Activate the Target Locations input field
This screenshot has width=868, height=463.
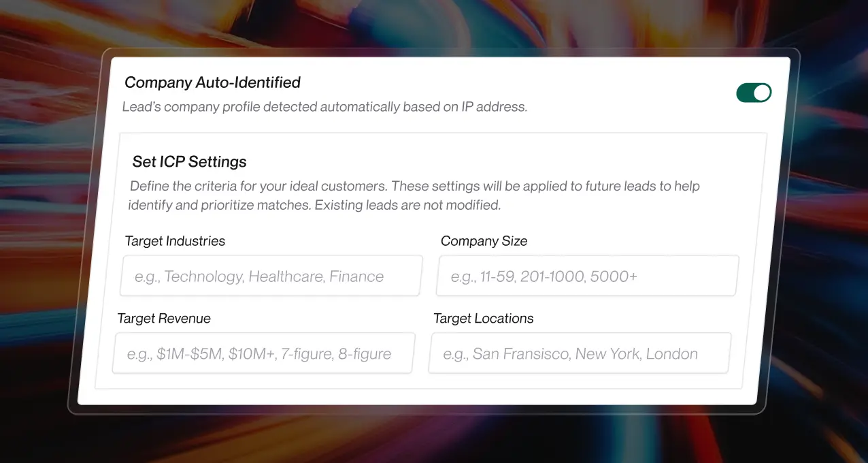point(580,353)
